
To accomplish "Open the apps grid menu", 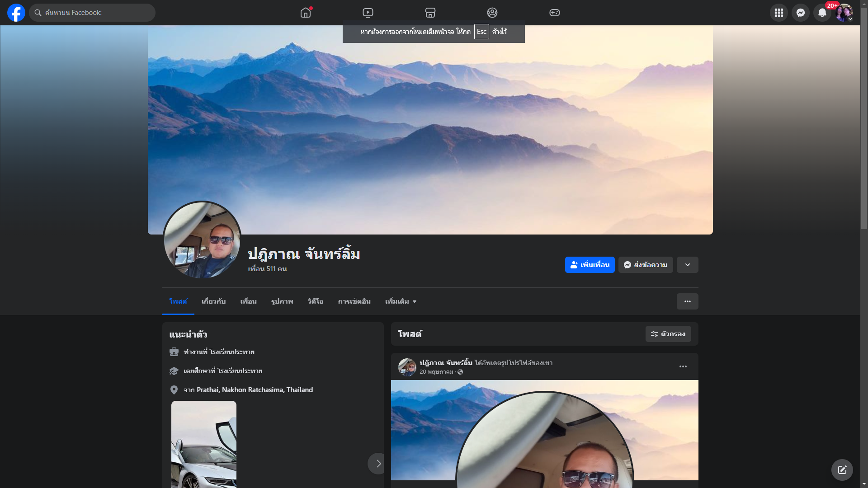I will click(x=778, y=13).
